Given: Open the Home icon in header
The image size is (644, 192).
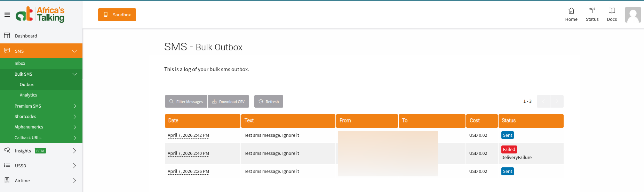Looking at the screenshot, I should click(x=571, y=11).
